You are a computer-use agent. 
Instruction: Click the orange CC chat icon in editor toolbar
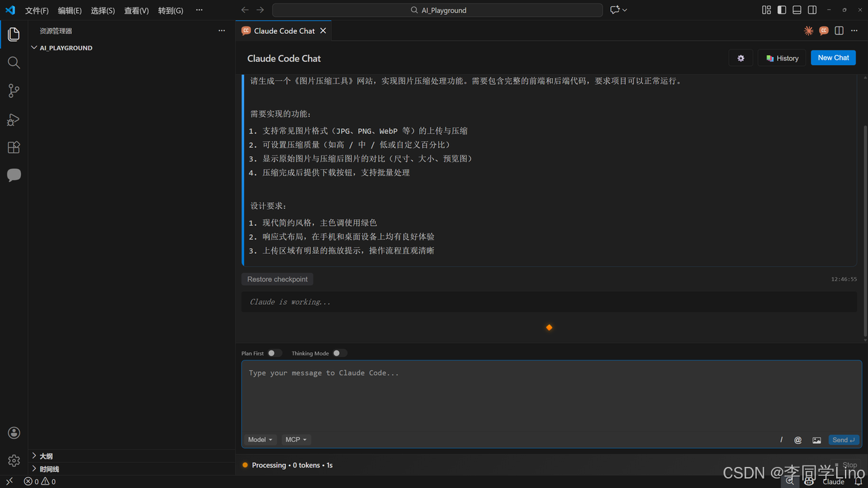point(824,31)
